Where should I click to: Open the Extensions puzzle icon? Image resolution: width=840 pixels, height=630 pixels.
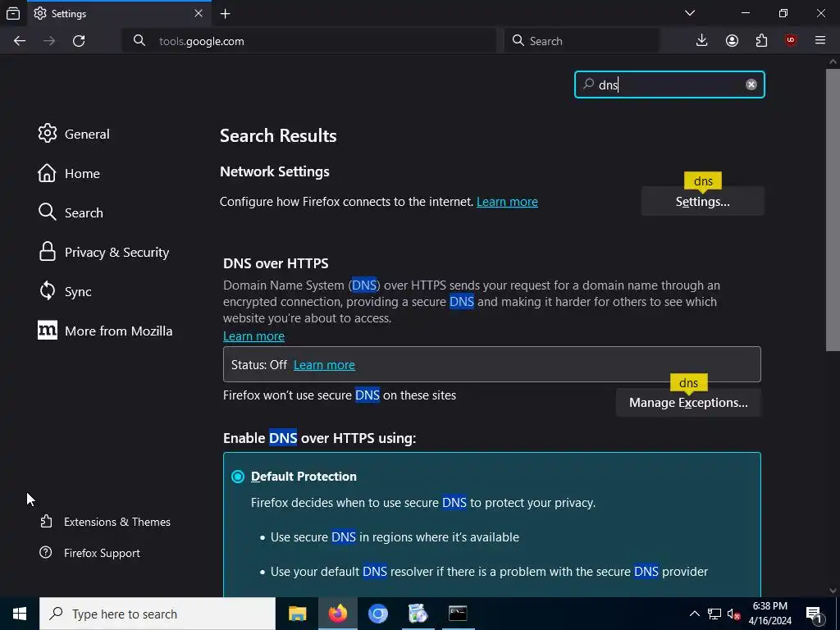pyautogui.click(x=761, y=41)
